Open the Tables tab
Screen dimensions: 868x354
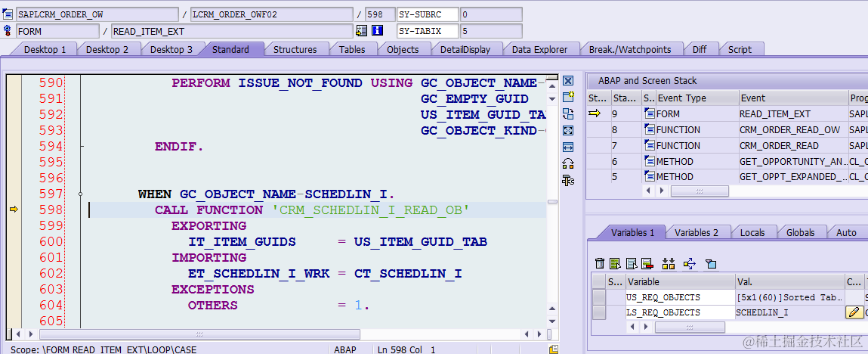[352, 49]
